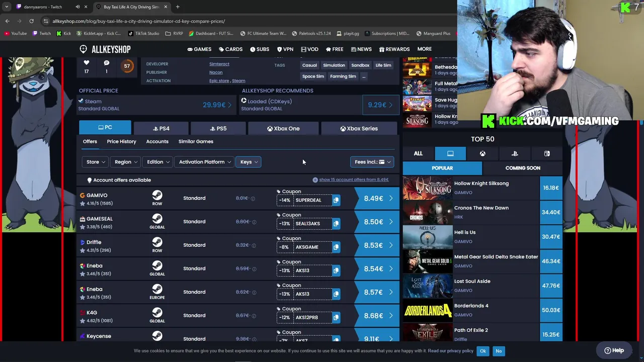Open the TikTok Studio bookmark
Screen dimensions: 644x362
coord(143,34)
